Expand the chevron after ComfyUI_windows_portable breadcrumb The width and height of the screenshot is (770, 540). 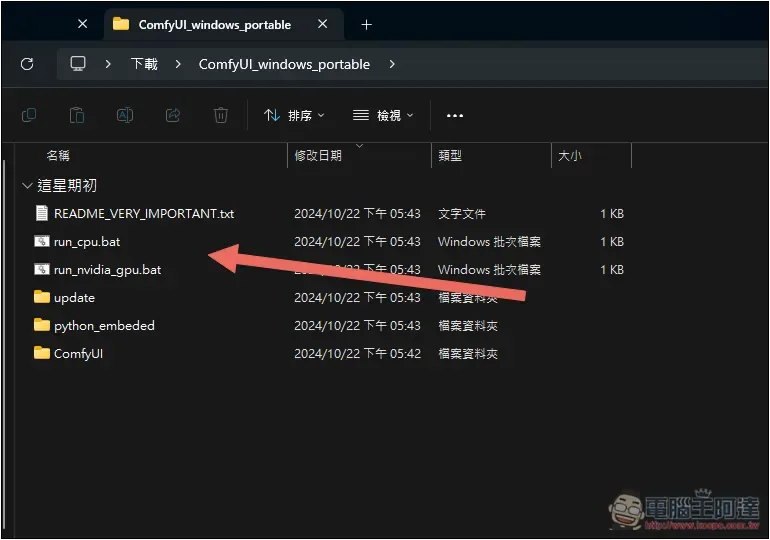pos(392,64)
